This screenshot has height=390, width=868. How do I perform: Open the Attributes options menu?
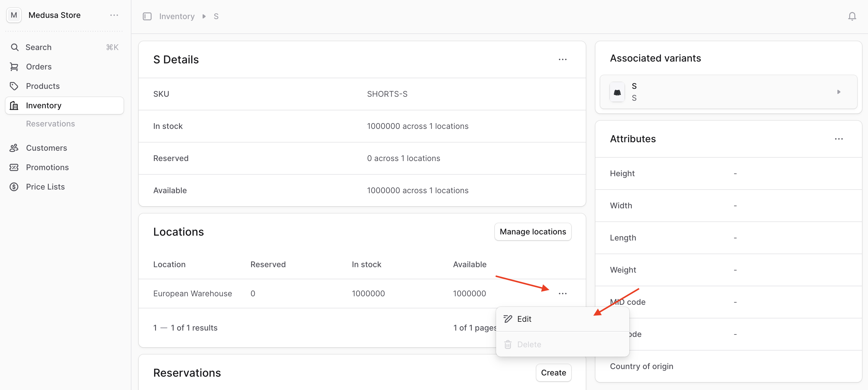(839, 139)
